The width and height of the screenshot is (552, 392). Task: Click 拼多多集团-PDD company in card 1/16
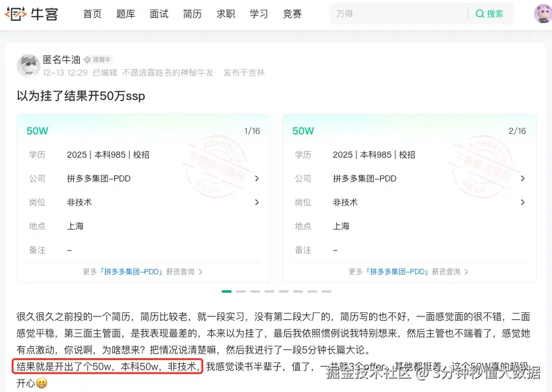[x=99, y=178]
